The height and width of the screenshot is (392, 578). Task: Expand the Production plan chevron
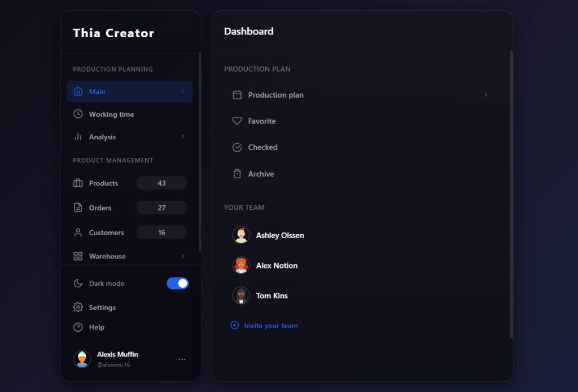click(486, 95)
